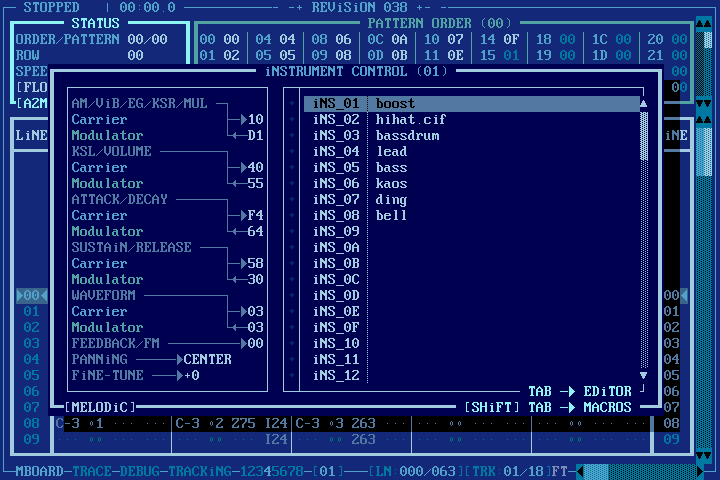Viewport: 720px width, 480px height.
Task: Select instrument iNS_04 lead
Action: click(472, 152)
